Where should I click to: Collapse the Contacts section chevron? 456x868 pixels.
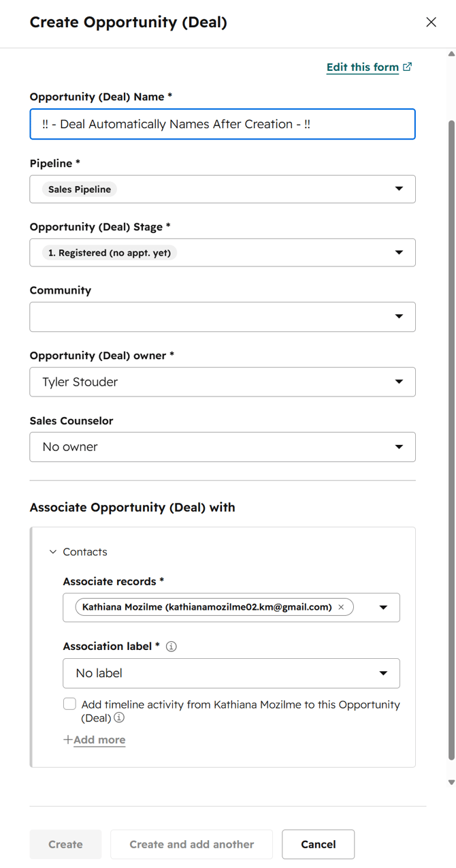(53, 552)
